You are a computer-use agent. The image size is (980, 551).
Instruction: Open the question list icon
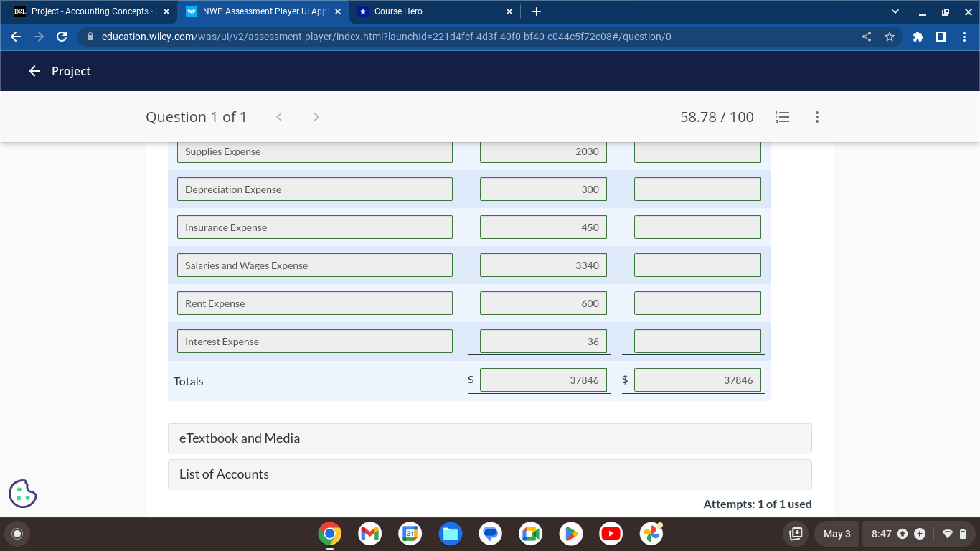pos(782,117)
